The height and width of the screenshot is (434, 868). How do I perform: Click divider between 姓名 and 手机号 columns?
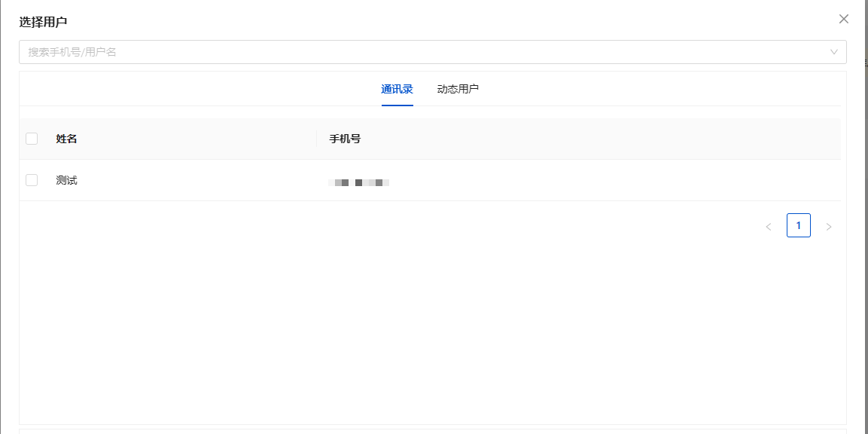(x=317, y=139)
